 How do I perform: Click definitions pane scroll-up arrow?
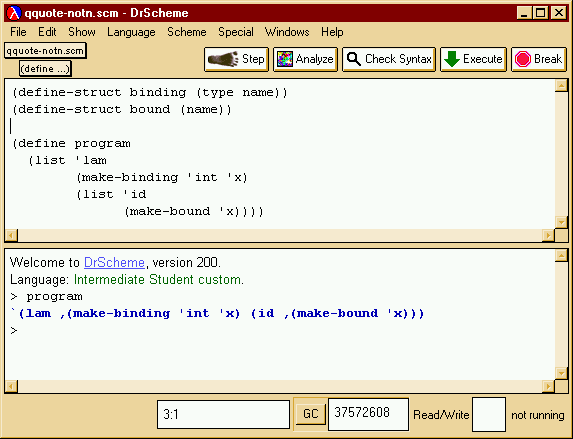[x=561, y=86]
